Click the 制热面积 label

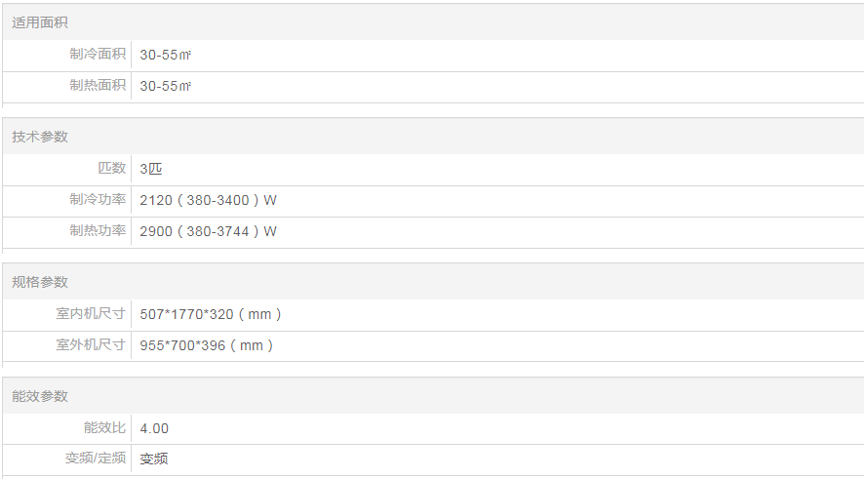coord(98,86)
